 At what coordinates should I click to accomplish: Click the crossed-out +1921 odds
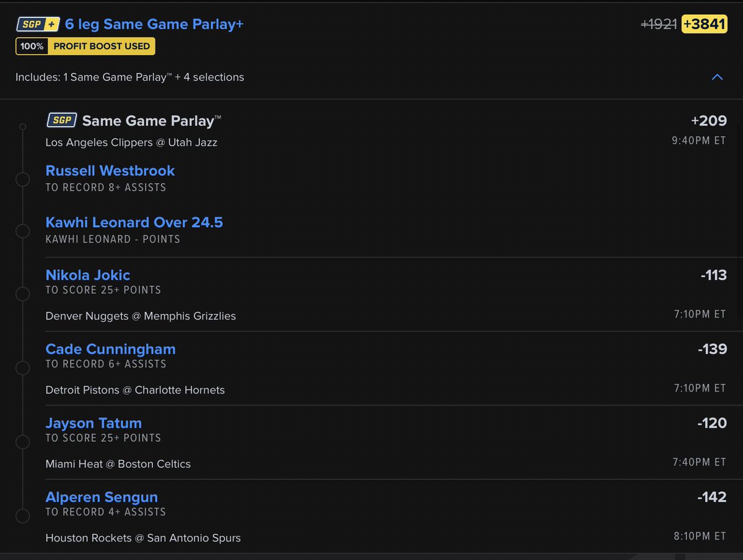tap(658, 24)
